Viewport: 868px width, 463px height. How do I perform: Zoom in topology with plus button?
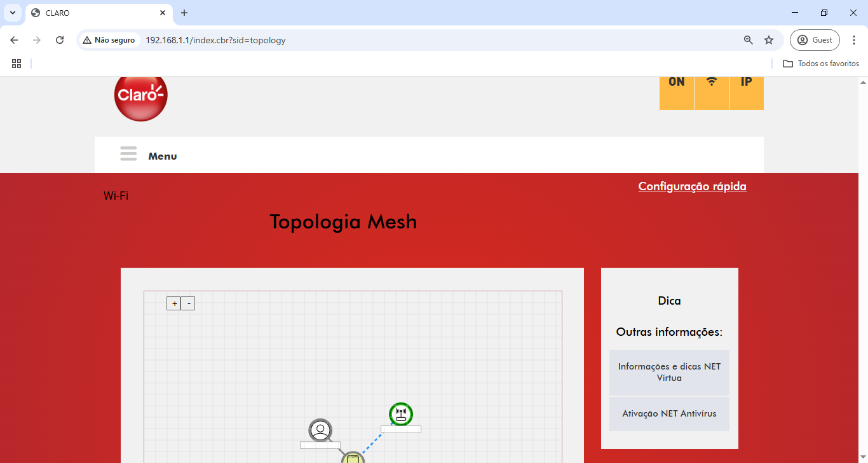[x=174, y=304]
